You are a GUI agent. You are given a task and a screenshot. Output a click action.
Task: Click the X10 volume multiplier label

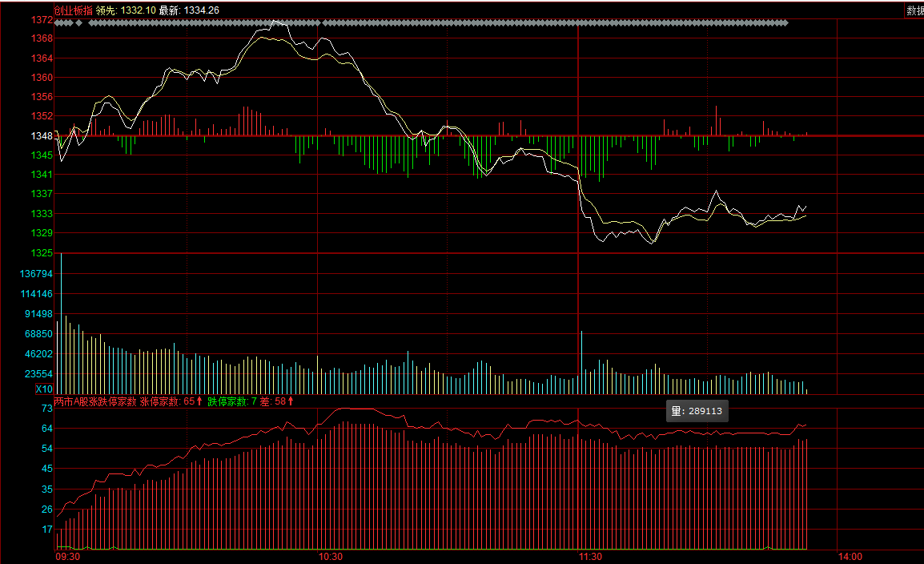(44, 389)
